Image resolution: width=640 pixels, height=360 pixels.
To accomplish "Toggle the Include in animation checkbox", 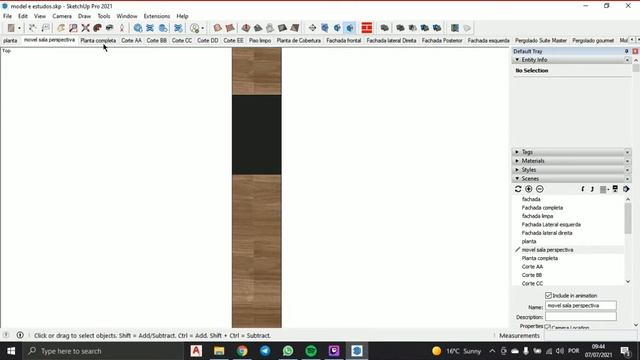I will (x=548, y=295).
